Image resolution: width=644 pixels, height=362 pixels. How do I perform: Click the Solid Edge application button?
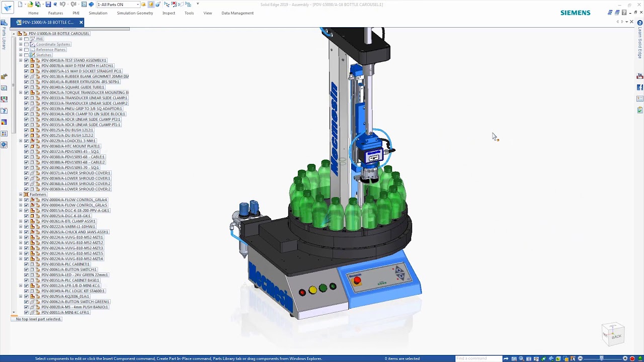8,8
